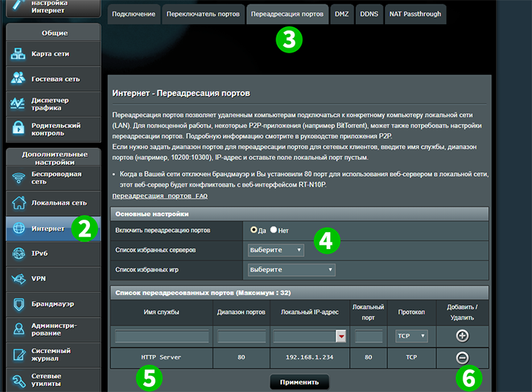Open Брандмауэр shield icon
This screenshot has height=392, width=532.
19,304
